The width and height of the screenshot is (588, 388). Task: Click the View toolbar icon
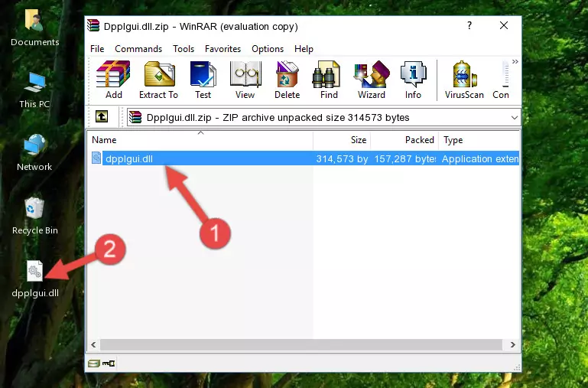245,80
